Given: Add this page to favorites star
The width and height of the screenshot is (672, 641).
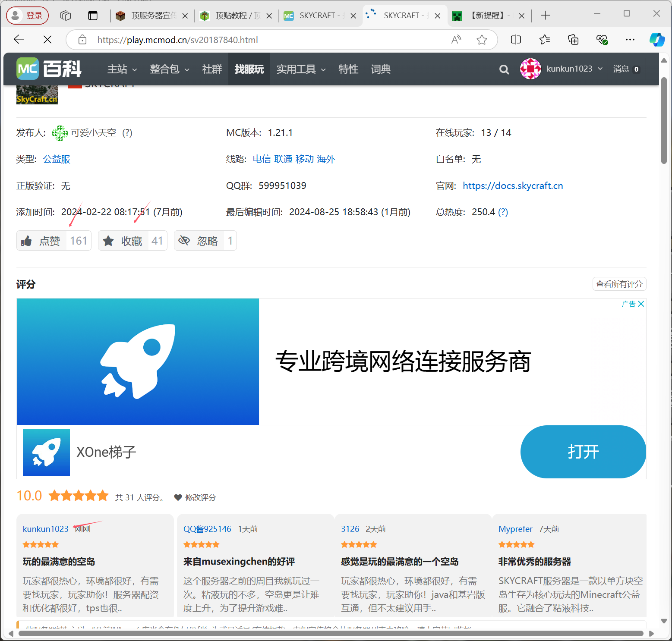Looking at the screenshot, I should pos(482,40).
